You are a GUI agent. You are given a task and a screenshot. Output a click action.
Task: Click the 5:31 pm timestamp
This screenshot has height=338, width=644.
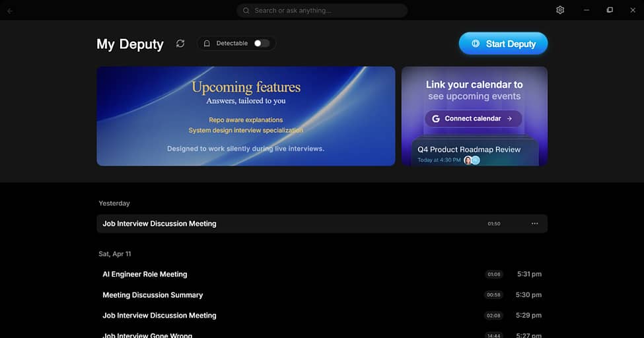click(x=530, y=274)
